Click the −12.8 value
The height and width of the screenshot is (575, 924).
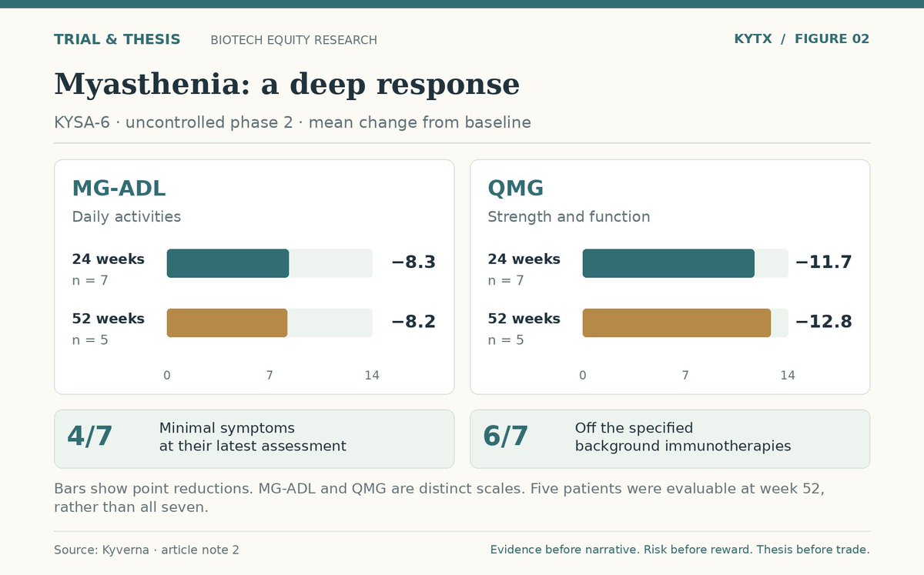[823, 322]
